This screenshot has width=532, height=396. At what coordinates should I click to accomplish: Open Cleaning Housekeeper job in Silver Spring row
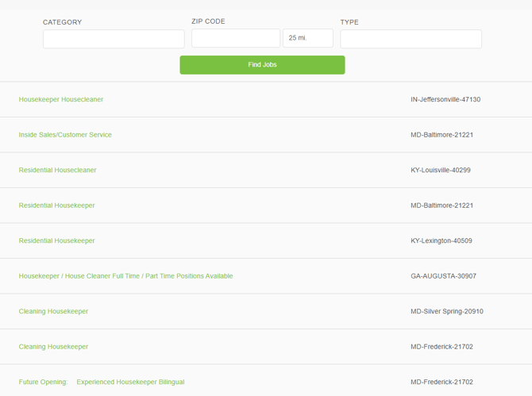coord(53,312)
